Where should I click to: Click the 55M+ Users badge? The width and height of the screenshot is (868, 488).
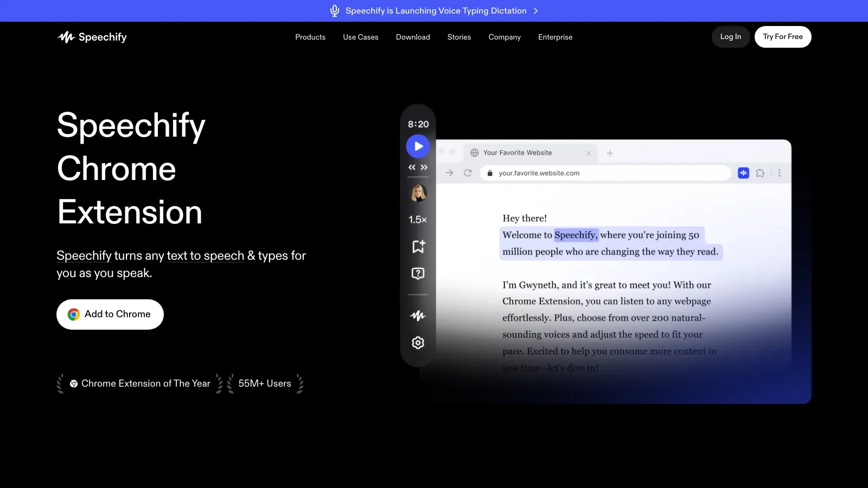[265, 384]
